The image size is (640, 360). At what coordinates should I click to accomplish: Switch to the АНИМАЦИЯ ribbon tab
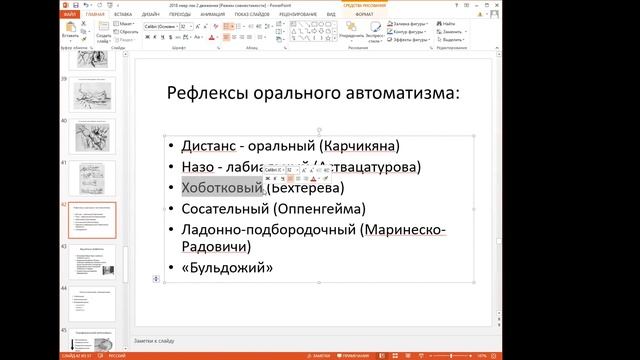click(x=213, y=14)
